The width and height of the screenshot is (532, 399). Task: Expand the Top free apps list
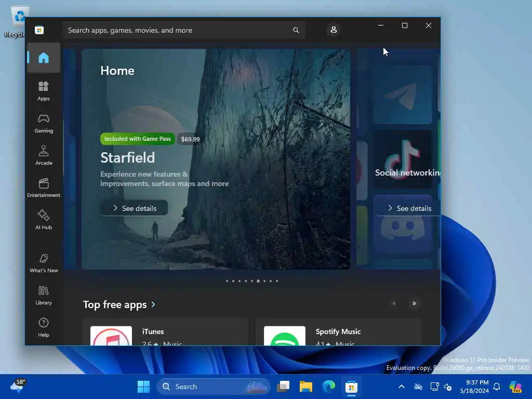[153, 304]
